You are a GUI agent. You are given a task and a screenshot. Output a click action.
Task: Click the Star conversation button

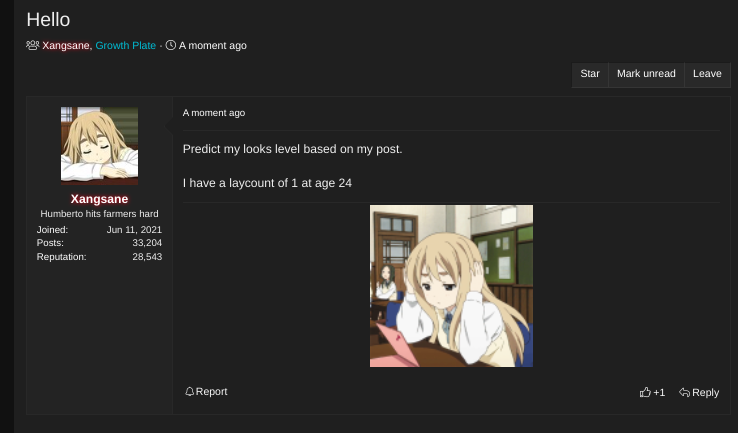(590, 74)
